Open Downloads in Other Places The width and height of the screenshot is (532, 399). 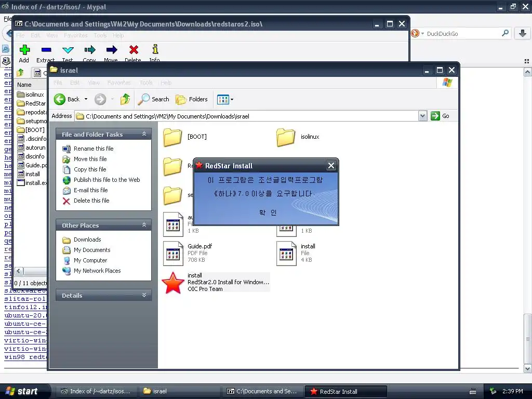click(87, 240)
